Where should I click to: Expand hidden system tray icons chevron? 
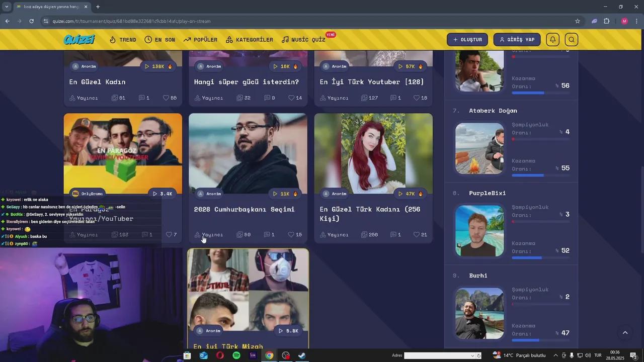coord(555,355)
